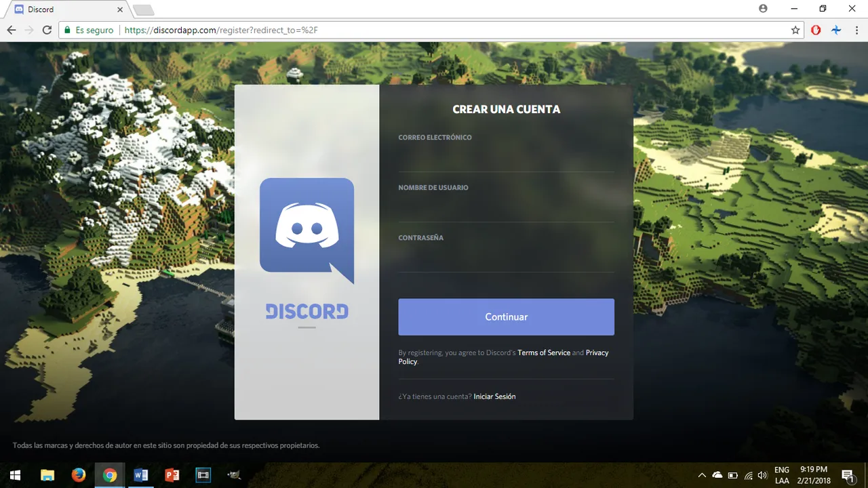This screenshot has width=868, height=488.
Task: Open the Chrome three-dot menu
Action: click(856, 30)
